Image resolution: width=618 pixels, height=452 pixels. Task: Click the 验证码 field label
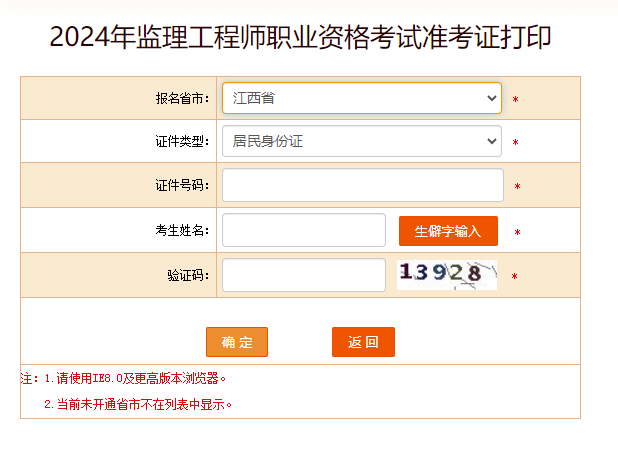(x=188, y=275)
